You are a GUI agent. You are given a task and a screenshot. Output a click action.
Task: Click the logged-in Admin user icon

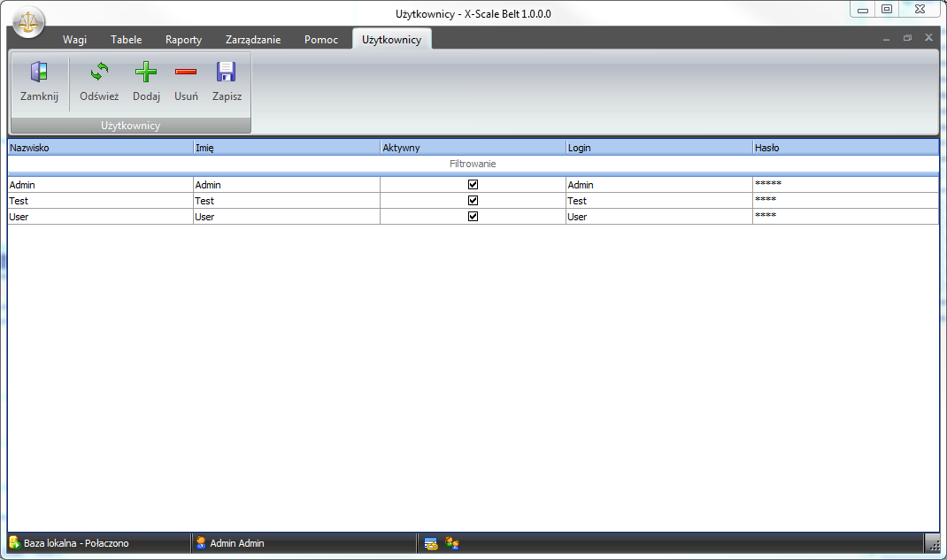pos(201,542)
